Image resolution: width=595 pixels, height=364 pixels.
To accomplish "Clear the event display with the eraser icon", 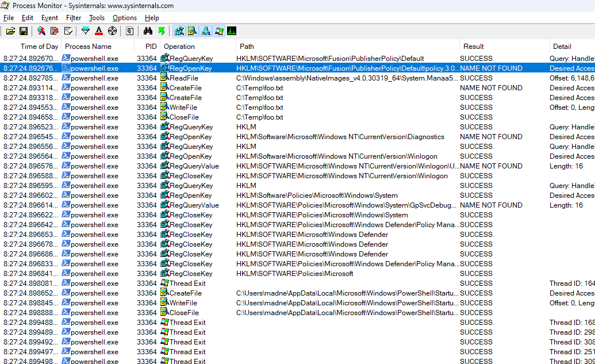I will [x=68, y=31].
